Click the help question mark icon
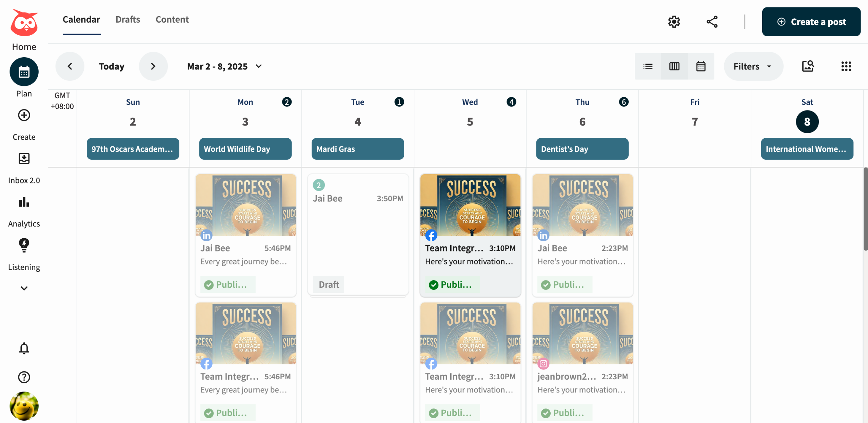Viewport: 868px width, 423px height. (x=24, y=377)
